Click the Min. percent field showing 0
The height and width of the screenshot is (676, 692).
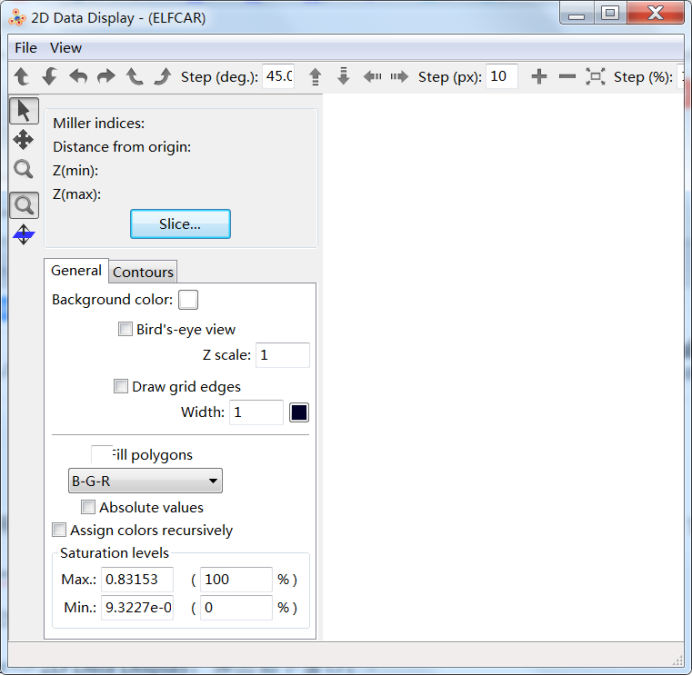(236, 607)
